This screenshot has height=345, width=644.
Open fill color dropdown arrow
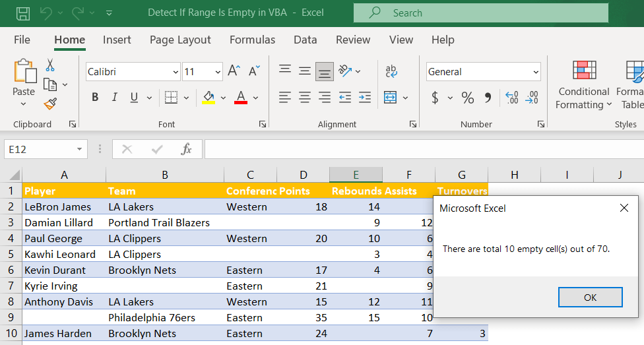[x=223, y=98]
